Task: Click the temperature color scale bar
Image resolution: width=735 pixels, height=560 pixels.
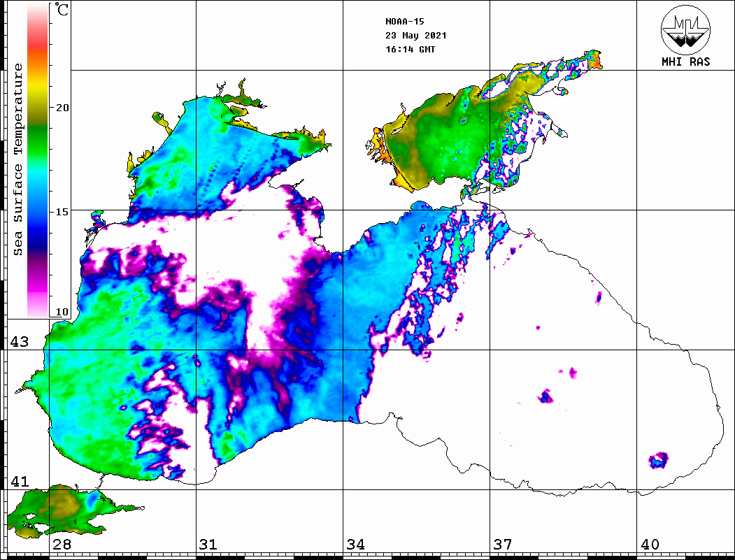Action: [x=38, y=160]
